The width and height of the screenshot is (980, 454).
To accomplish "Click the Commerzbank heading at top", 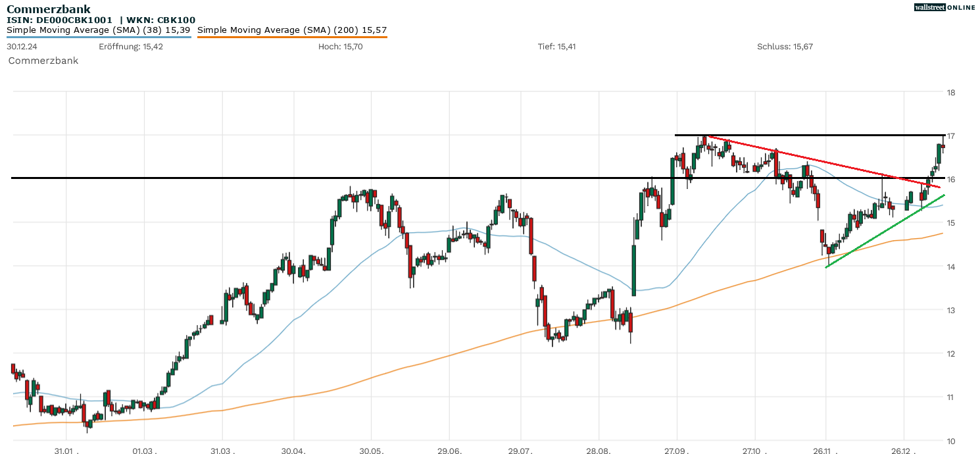I will pyautogui.click(x=49, y=9).
